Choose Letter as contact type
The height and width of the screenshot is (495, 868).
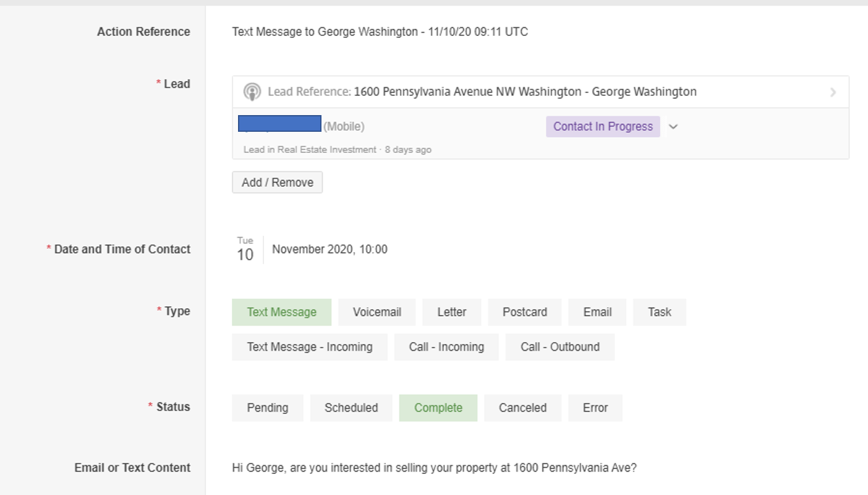(x=451, y=312)
